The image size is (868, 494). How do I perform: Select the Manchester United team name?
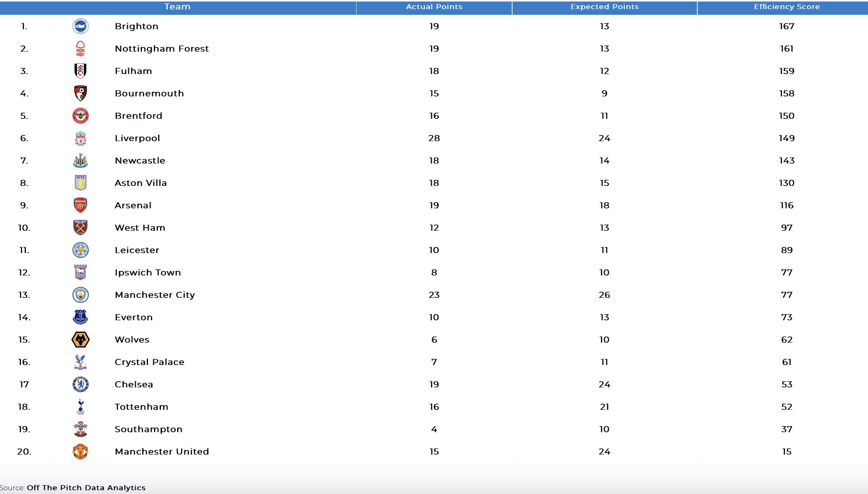point(162,452)
